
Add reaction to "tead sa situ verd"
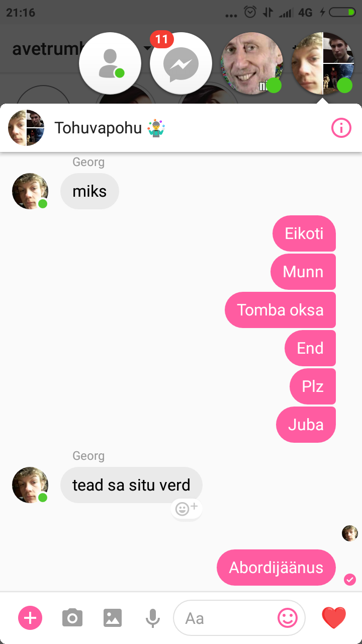click(186, 509)
